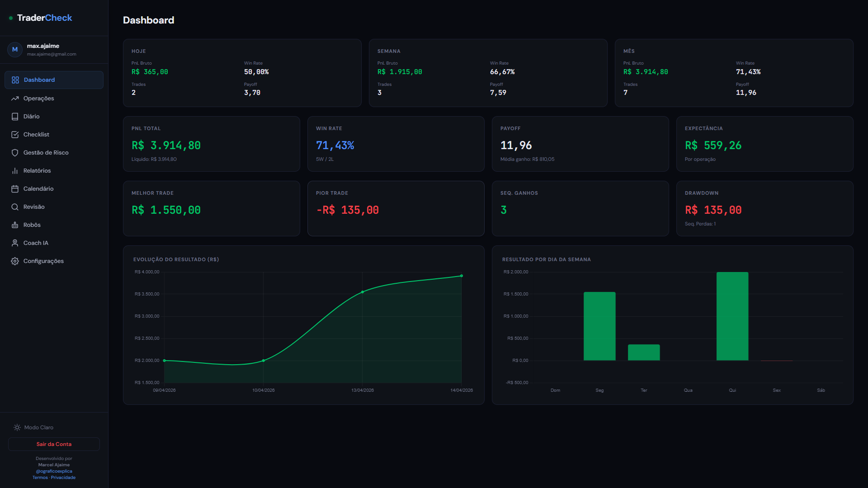Open Gestão de Risco shield icon
Viewport: 868px width, 488px height.
15,152
